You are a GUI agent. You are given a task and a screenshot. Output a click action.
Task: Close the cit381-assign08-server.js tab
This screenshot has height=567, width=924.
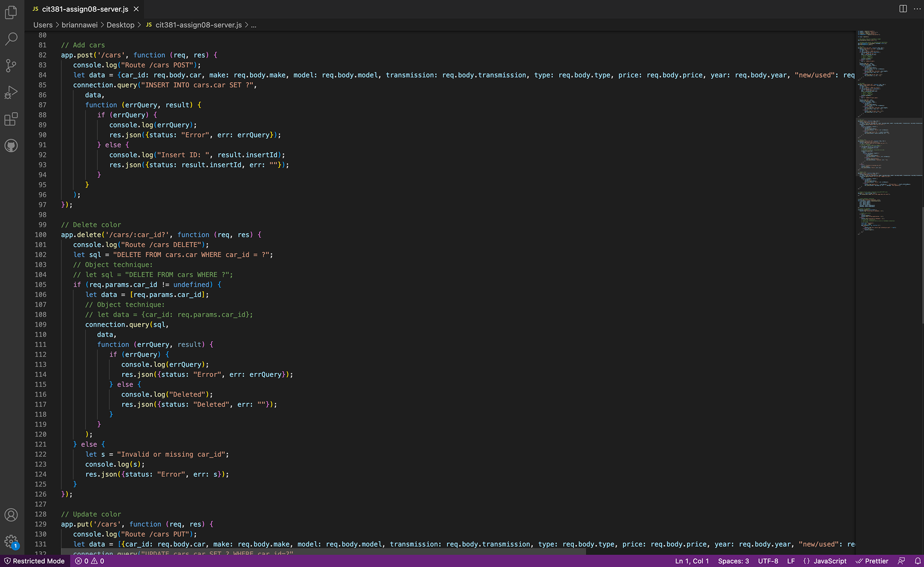[136, 9]
